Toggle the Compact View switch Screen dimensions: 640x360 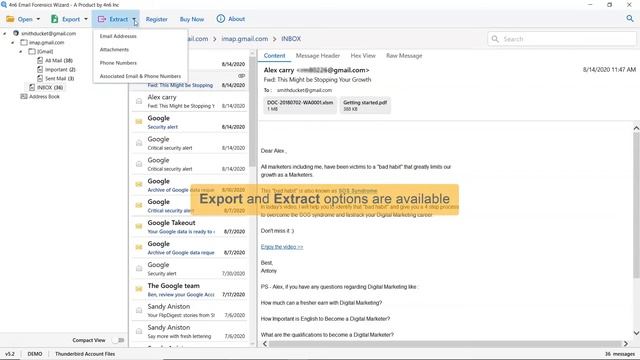(x=118, y=340)
